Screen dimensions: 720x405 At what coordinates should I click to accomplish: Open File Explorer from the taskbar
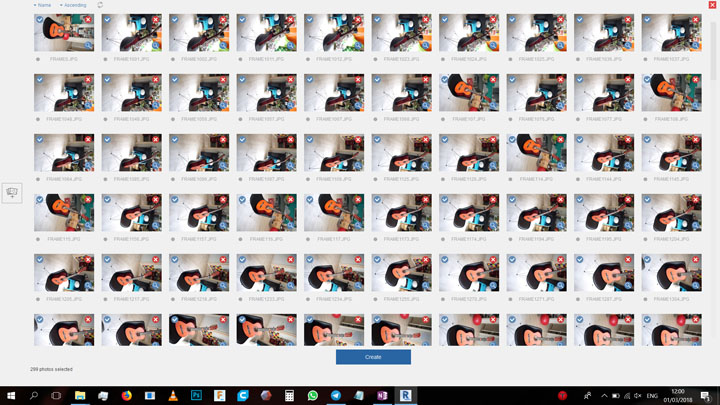click(x=80, y=395)
